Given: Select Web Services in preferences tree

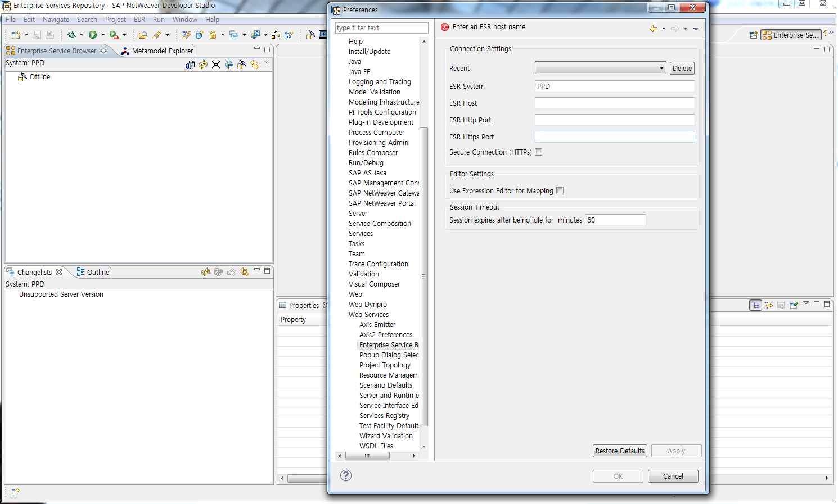Looking at the screenshot, I should (x=368, y=315).
